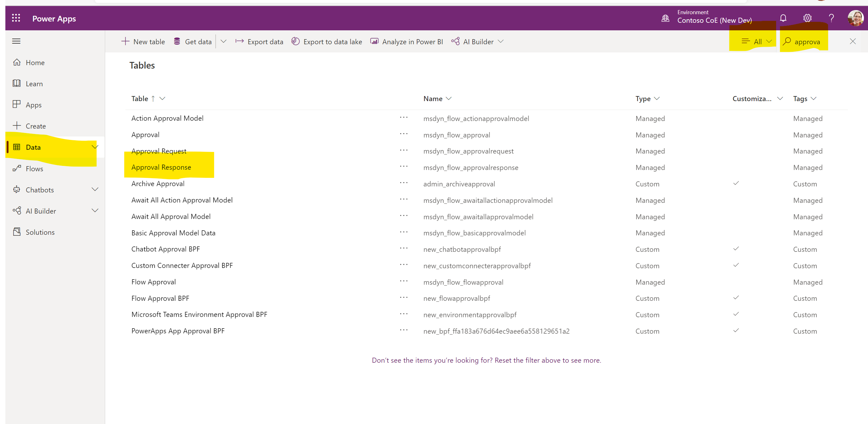Open Solutions from the sidebar
Screen dimensions: 868x424
[40, 232]
